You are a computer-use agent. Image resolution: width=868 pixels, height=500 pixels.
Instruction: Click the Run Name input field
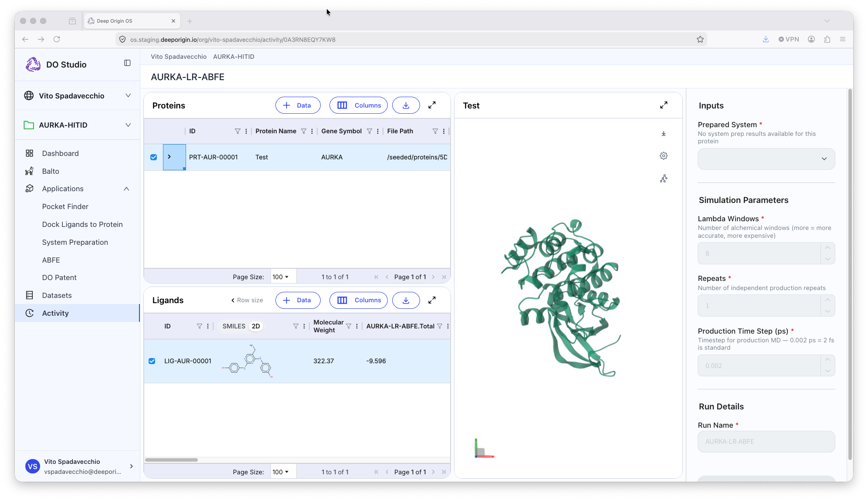(x=766, y=442)
